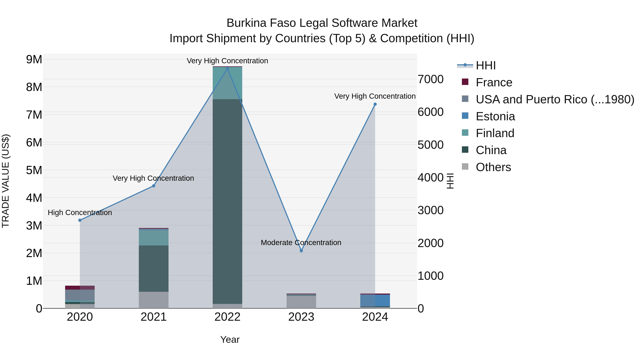Click 'Very High Concentration' label above 2022
The width and height of the screenshot is (644, 362).
tap(227, 61)
